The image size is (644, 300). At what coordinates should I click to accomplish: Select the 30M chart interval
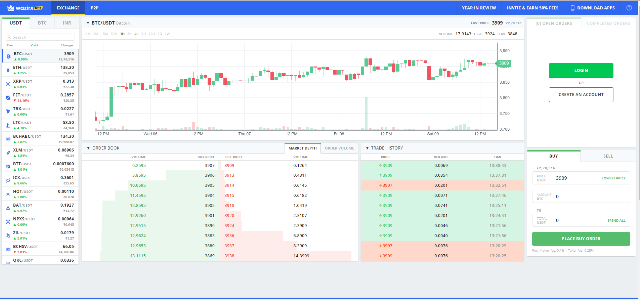coord(114,34)
